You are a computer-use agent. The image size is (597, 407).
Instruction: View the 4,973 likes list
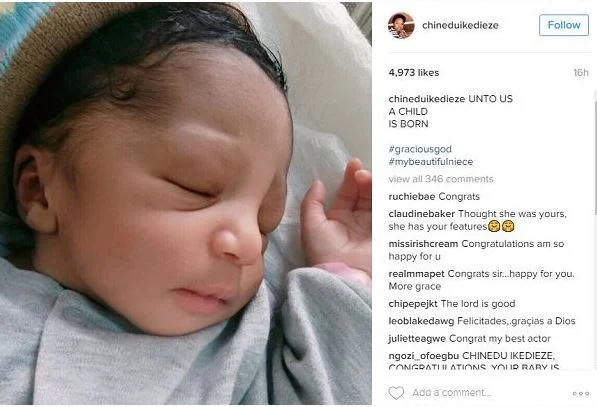point(414,72)
